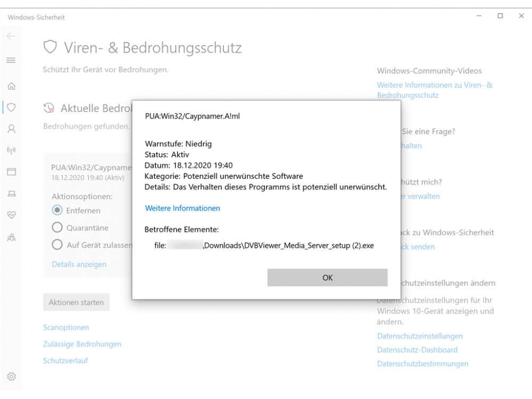Screen dimensions: 532x399
Task: Open firewall and network protection icon
Action: (11, 151)
